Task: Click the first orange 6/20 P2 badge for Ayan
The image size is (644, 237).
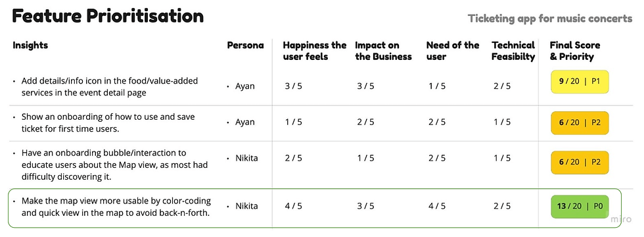Action: [580, 122]
